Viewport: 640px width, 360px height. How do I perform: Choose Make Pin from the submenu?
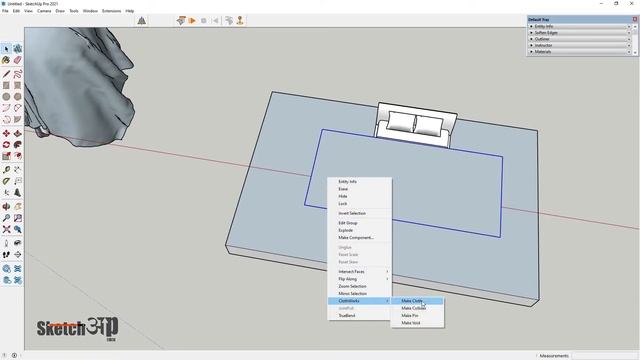pos(417,316)
